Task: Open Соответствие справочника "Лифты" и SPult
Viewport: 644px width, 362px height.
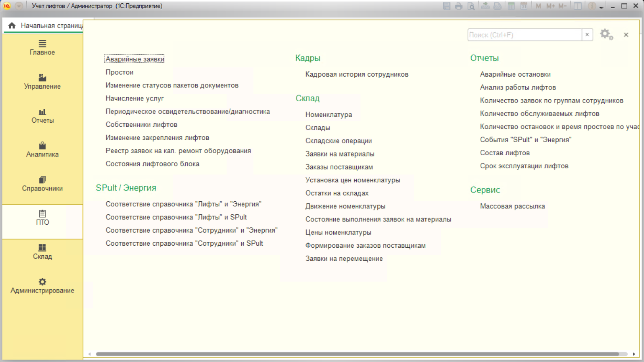Action: point(176,217)
